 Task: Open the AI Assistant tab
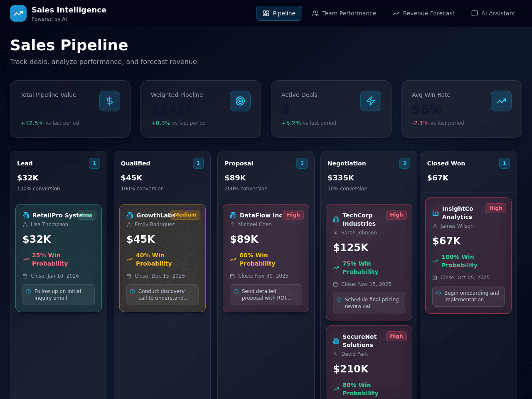(493, 13)
